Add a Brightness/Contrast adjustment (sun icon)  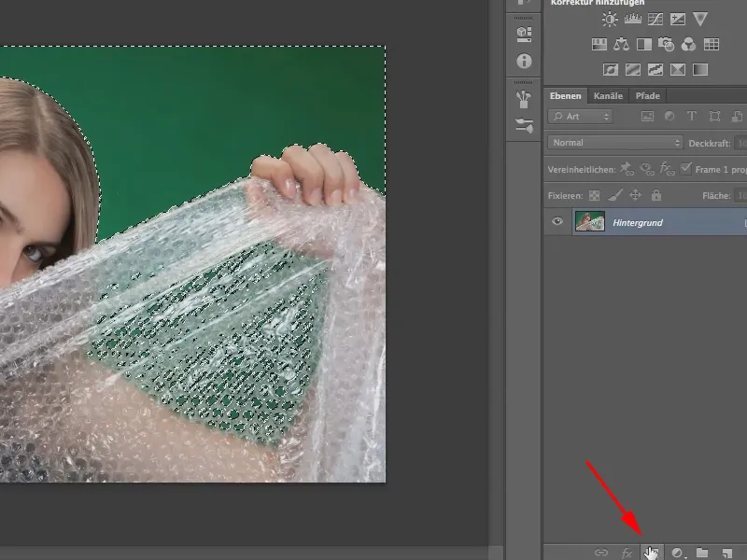(610, 19)
